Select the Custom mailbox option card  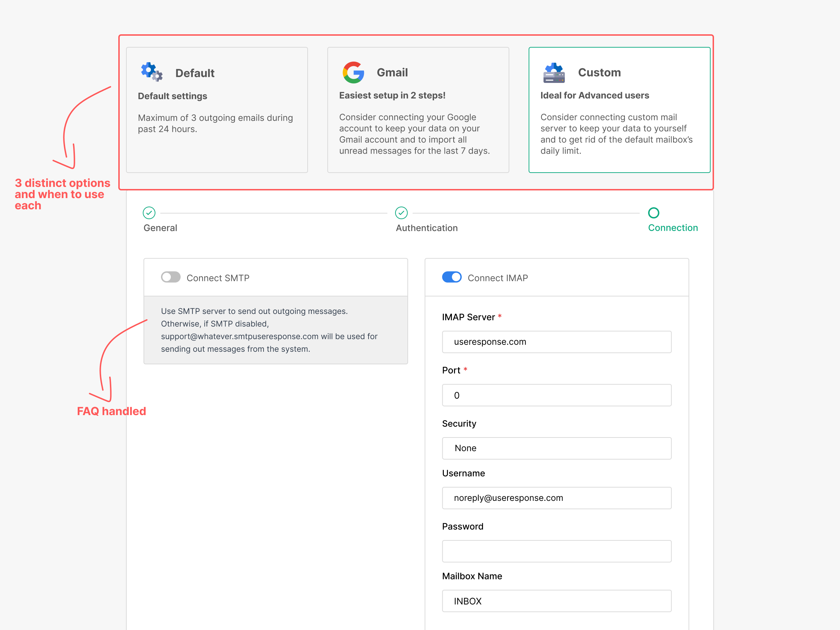click(619, 110)
